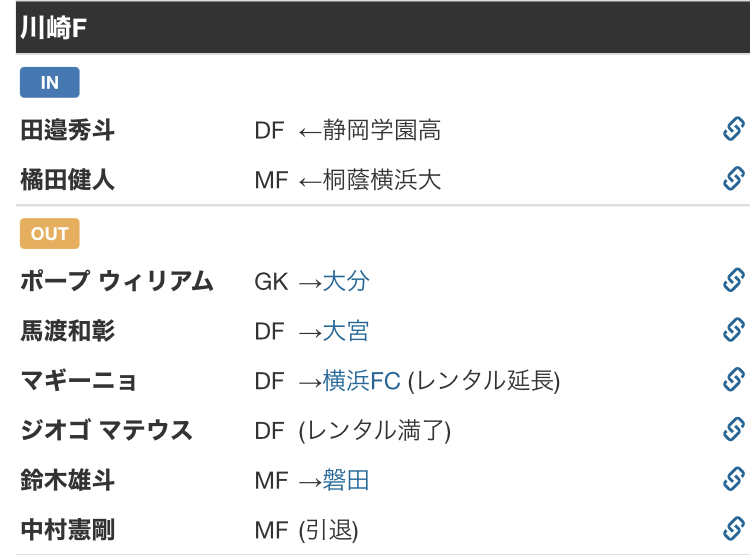Open link icon in ジオゴ マテウス row
This screenshot has height=555, width=750.
click(x=734, y=430)
